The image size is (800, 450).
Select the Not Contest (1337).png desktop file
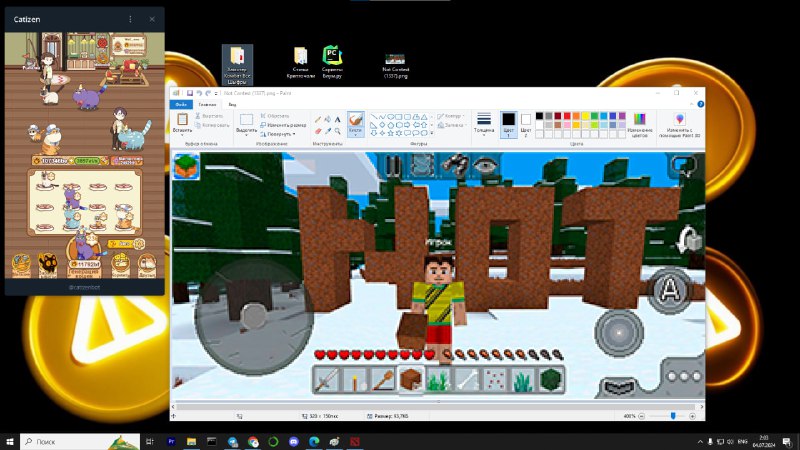tap(395, 66)
